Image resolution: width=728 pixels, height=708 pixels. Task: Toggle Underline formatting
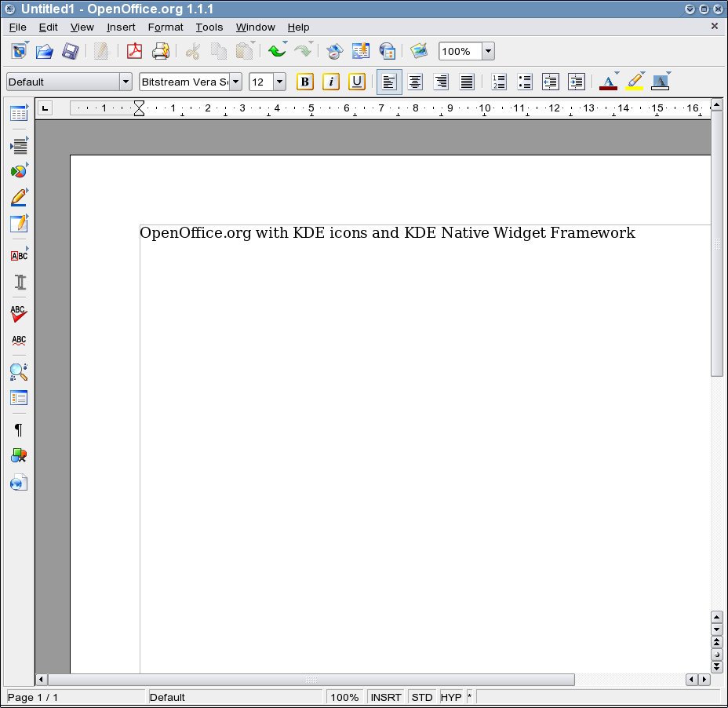tap(357, 82)
